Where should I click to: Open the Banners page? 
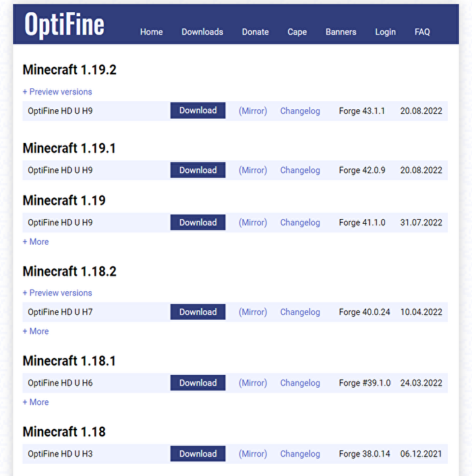[x=341, y=32]
